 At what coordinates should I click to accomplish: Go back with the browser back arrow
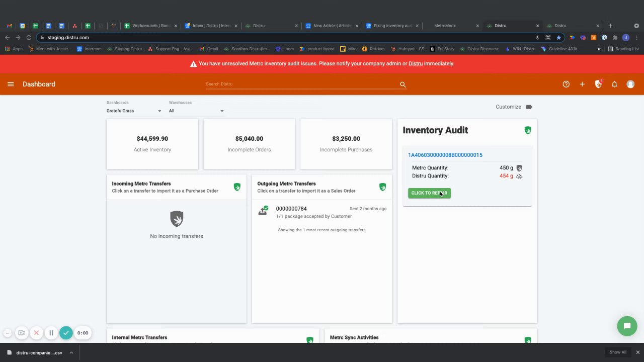7,37
